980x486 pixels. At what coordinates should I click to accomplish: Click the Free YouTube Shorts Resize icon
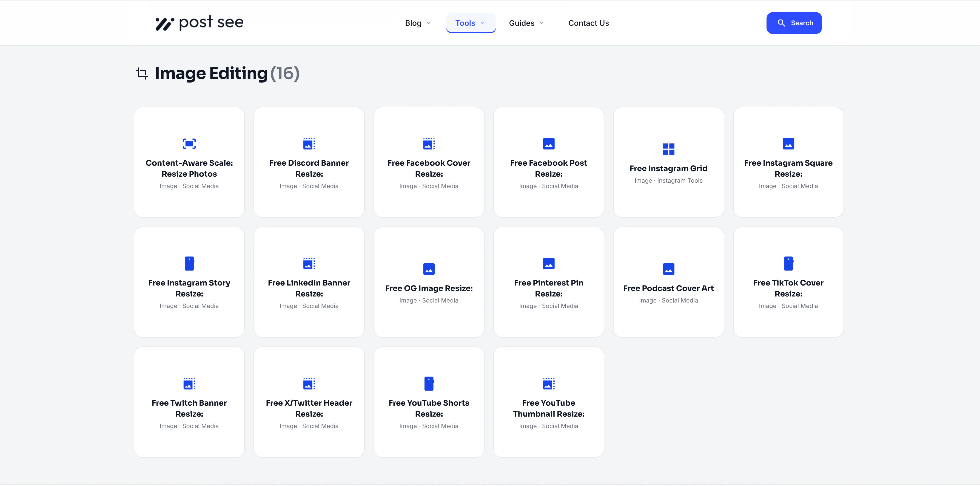(429, 383)
